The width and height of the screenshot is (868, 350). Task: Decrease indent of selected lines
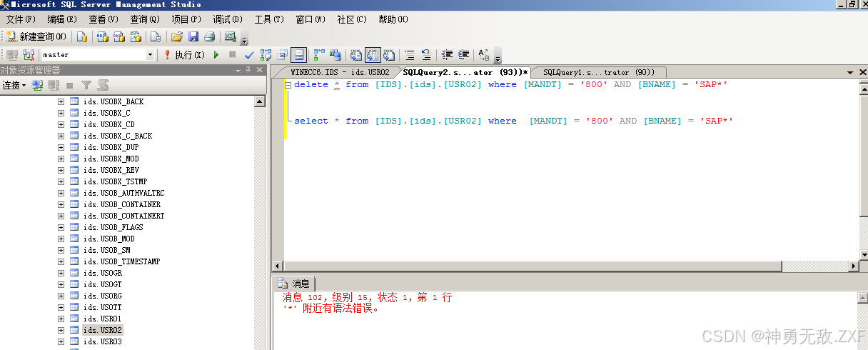point(448,54)
